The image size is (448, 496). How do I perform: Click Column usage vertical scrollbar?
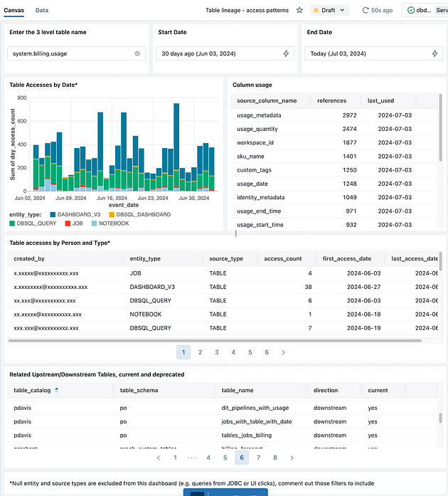coord(440,127)
